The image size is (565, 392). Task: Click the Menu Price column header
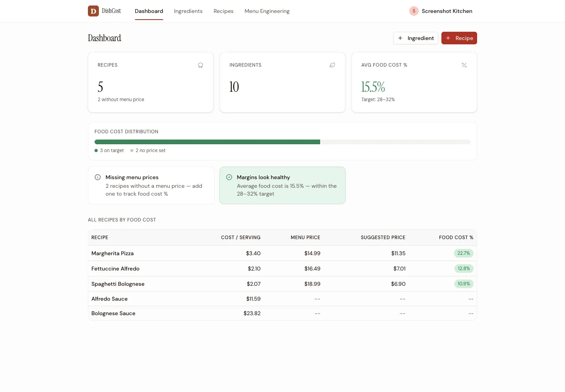pos(305,238)
